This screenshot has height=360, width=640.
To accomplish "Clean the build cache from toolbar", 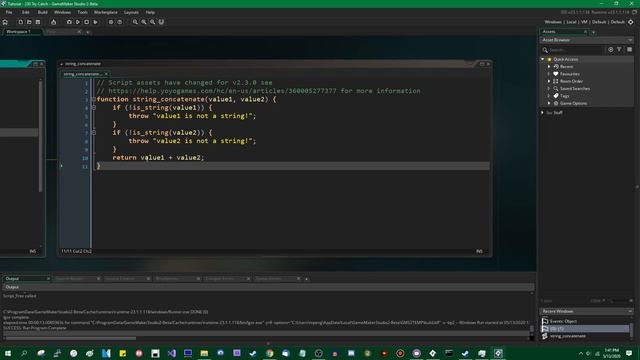I will pyautogui.click(x=96, y=22).
